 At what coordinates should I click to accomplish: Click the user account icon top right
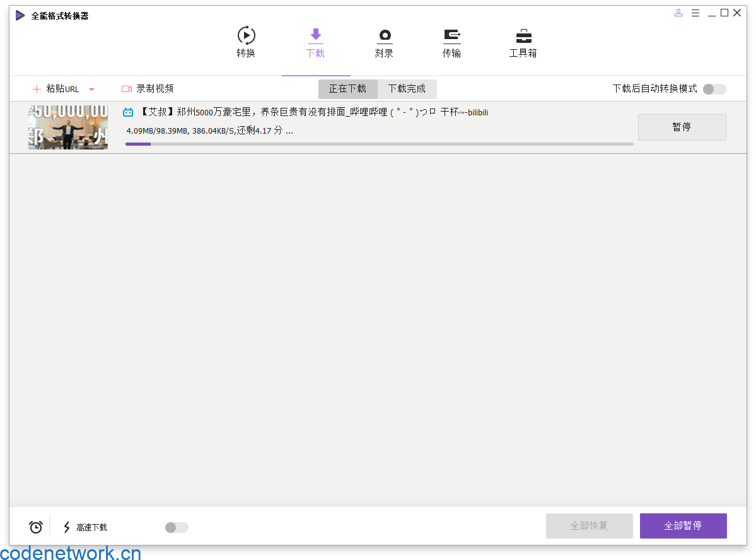pyautogui.click(x=678, y=12)
